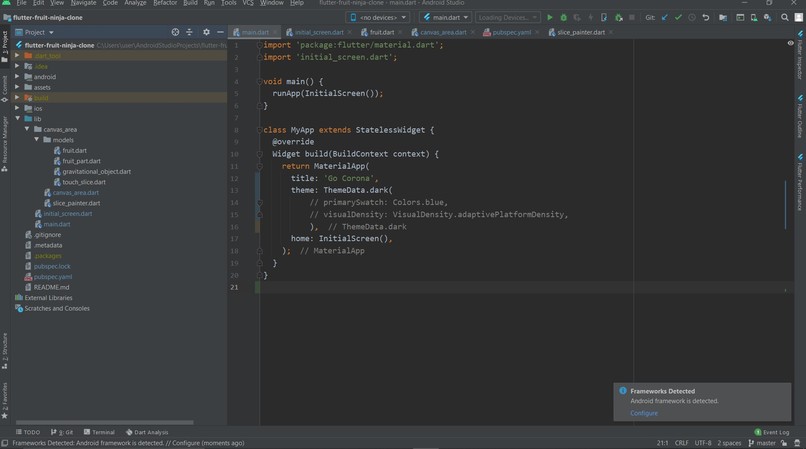Open the SDK Manager icon
Image resolution: width=806 pixels, height=449 pixels.
pos(767,17)
